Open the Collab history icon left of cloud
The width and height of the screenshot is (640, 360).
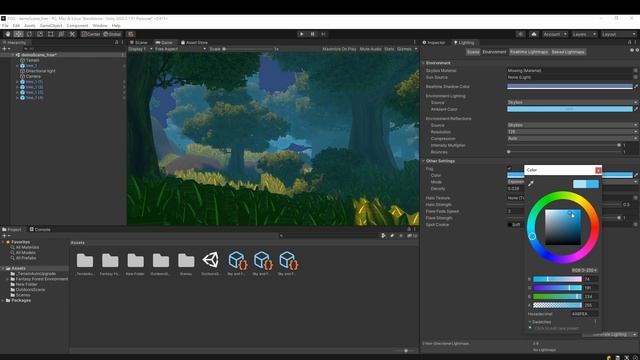click(520, 34)
